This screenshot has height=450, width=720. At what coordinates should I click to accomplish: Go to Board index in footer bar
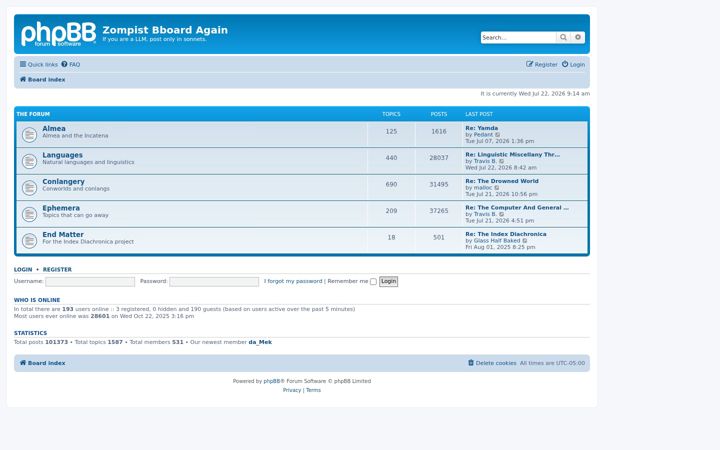coord(42,363)
